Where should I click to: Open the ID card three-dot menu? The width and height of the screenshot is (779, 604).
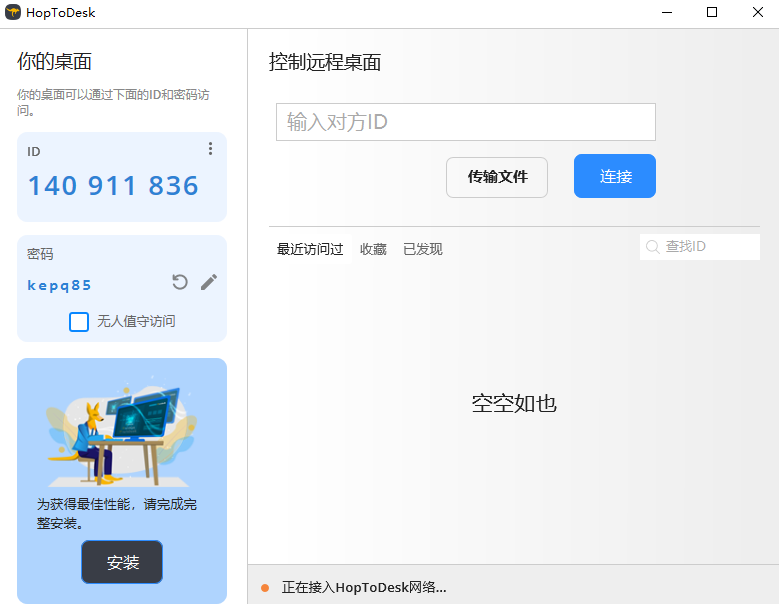[211, 149]
